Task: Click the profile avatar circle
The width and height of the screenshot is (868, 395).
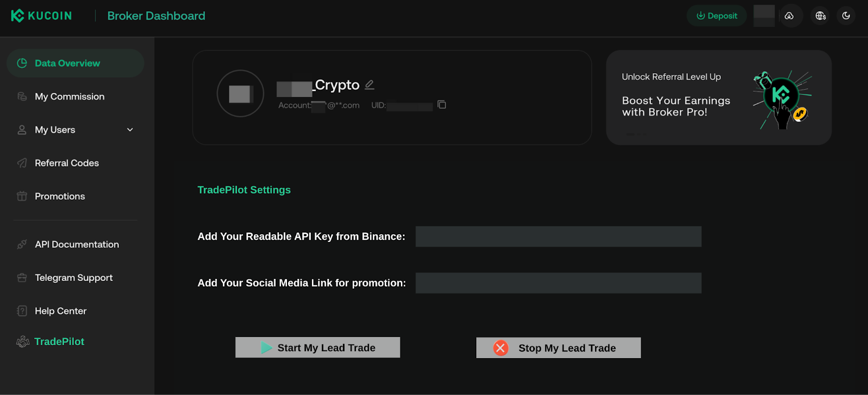Action: tap(240, 93)
